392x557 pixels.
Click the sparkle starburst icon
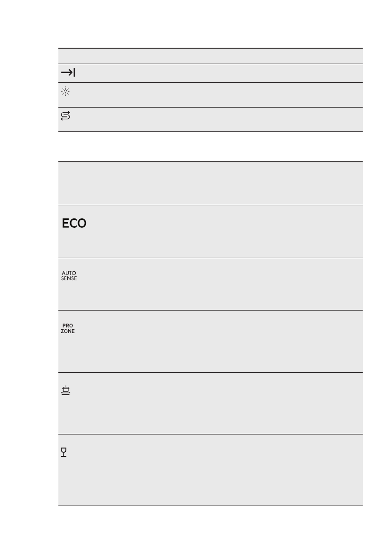point(66,92)
